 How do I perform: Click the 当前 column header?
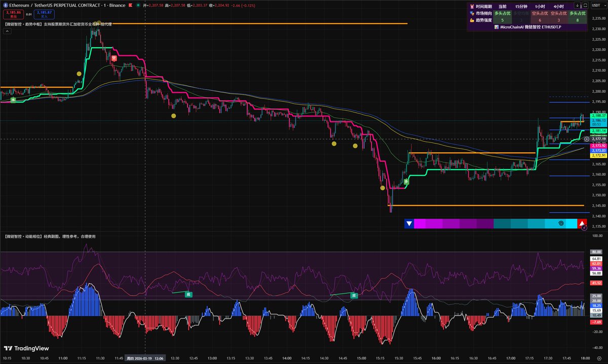(x=502, y=6)
